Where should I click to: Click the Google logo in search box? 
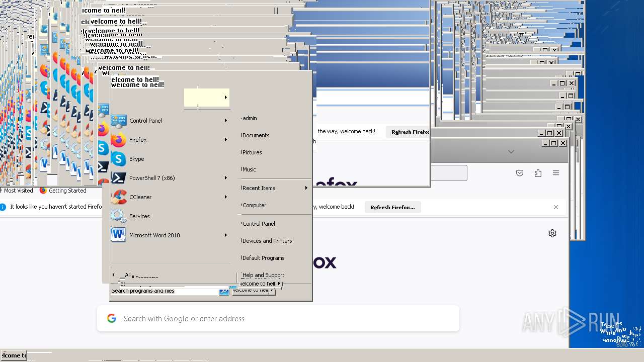tap(112, 318)
